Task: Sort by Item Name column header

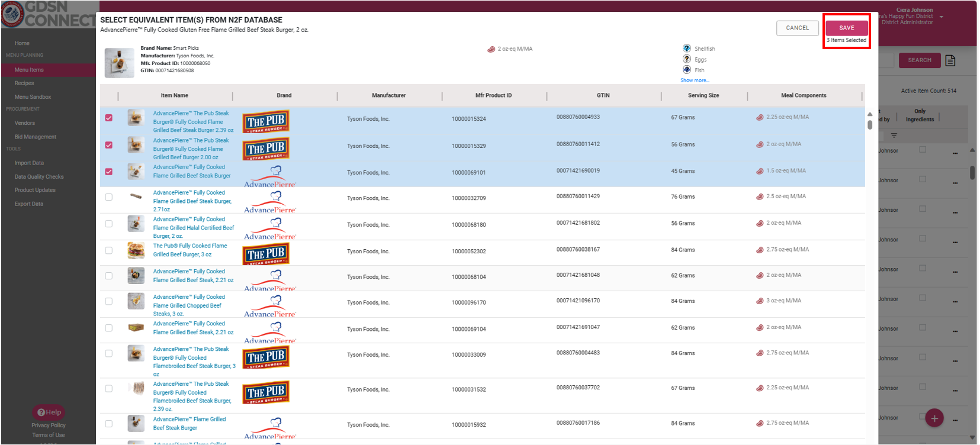Action: pos(175,95)
